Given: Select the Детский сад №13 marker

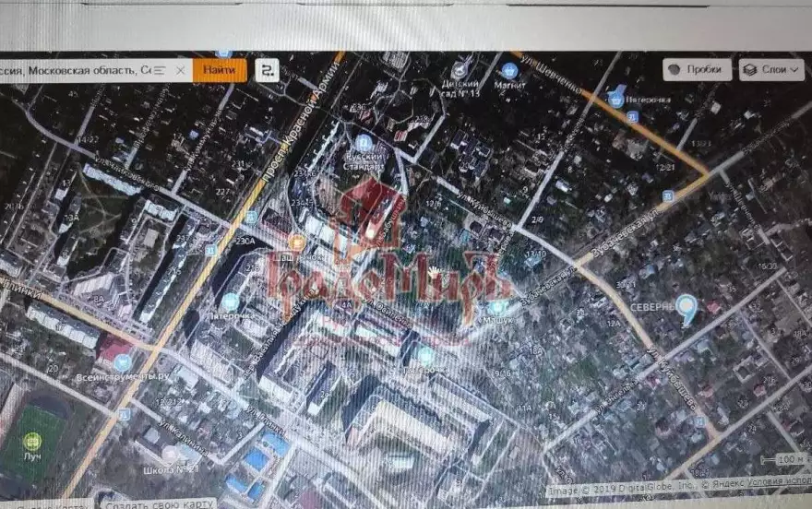Looking at the screenshot, I should pyautogui.click(x=459, y=71).
